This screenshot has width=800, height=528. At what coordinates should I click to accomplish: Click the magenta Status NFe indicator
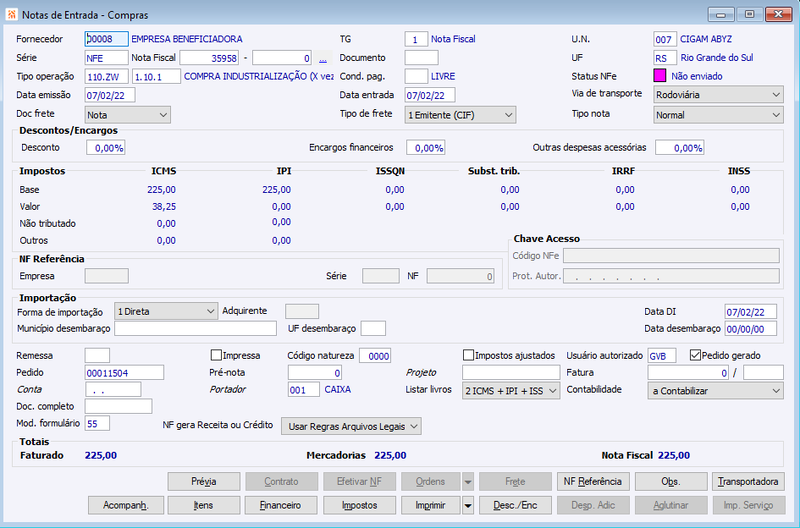pos(660,76)
